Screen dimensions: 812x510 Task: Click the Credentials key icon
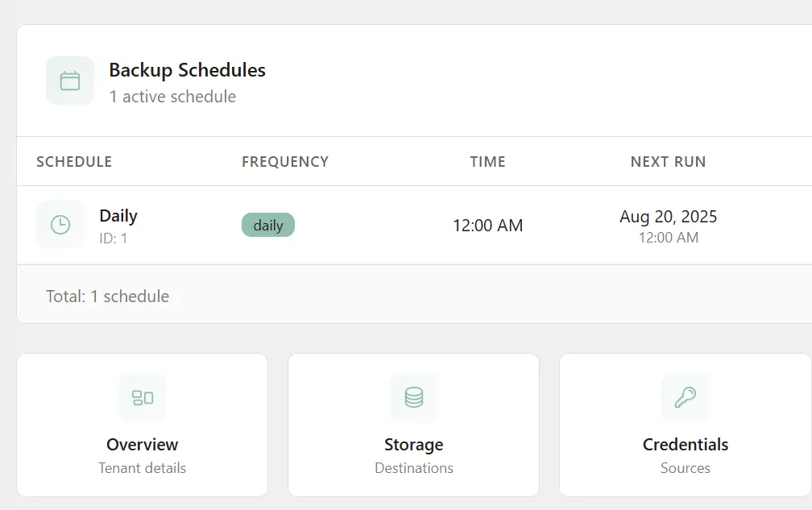(686, 397)
